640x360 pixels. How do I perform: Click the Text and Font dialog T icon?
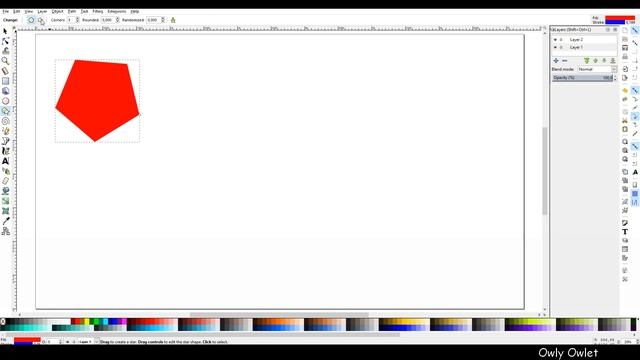pyautogui.click(x=625, y=232)
